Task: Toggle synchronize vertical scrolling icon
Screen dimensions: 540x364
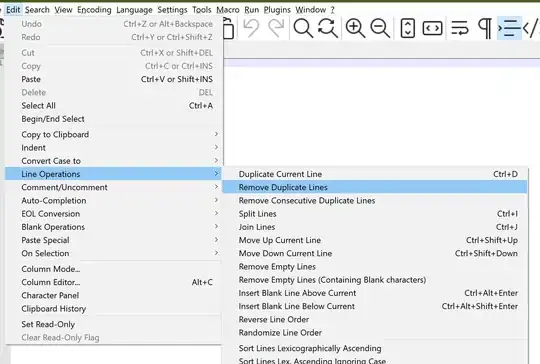Action: pos(408,28)
